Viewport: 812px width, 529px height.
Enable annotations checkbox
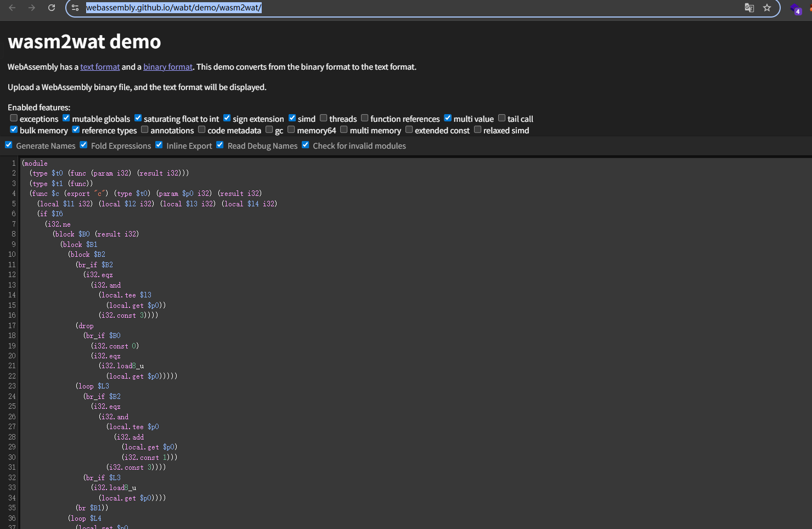(144, 130)
